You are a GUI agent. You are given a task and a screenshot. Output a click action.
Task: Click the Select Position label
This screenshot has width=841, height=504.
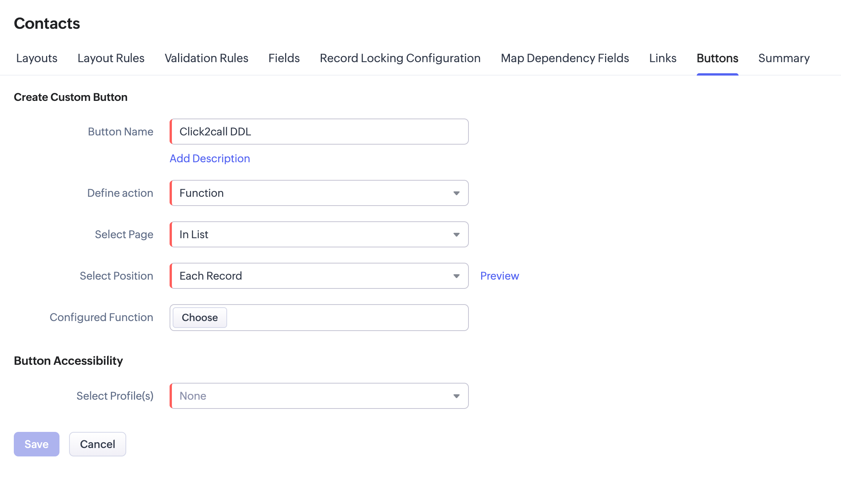(116, 276)
